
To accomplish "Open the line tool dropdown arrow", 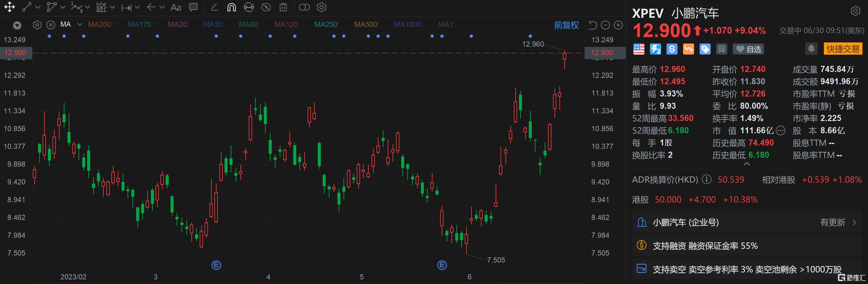I will click(38, 7).
